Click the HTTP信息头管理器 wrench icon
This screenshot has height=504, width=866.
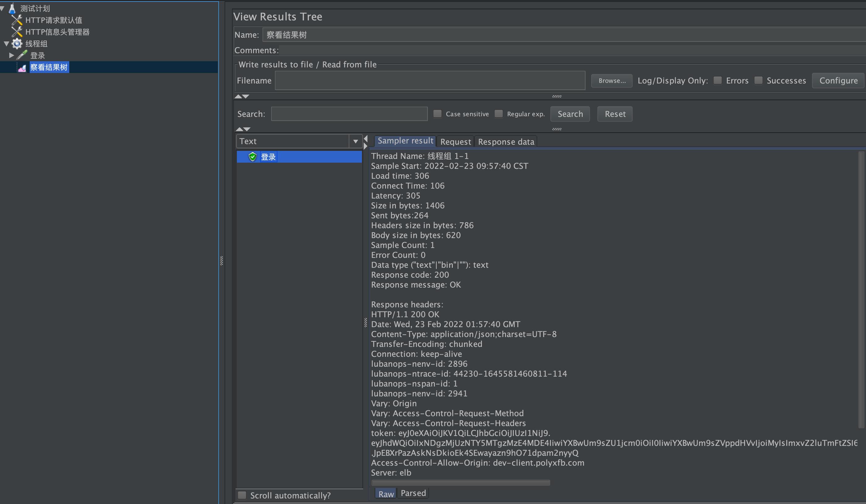(17, 32)
